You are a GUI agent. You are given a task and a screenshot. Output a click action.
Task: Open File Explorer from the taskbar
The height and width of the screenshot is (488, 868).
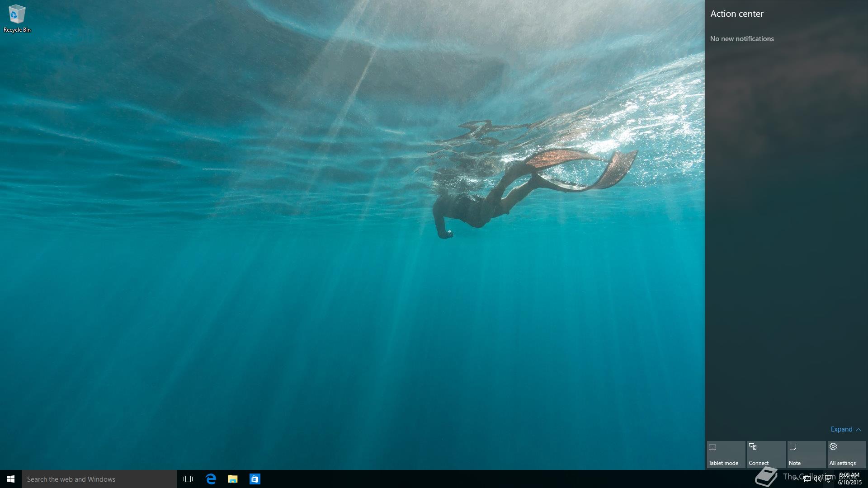(233, 479)
